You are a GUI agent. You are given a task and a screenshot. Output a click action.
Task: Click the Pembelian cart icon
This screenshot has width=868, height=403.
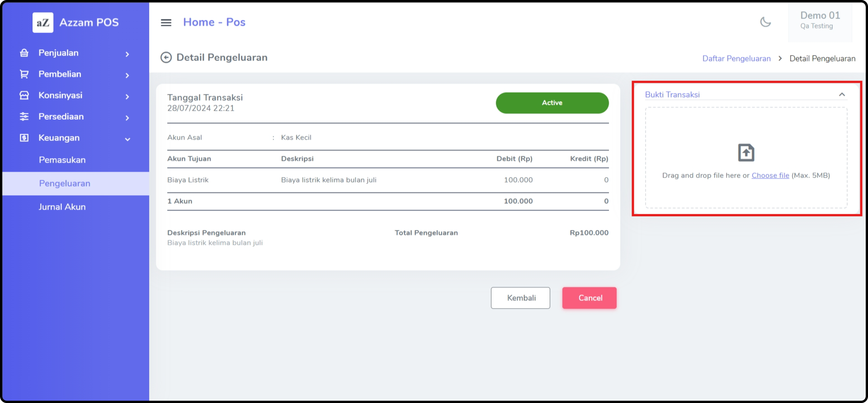click(24, 74)
